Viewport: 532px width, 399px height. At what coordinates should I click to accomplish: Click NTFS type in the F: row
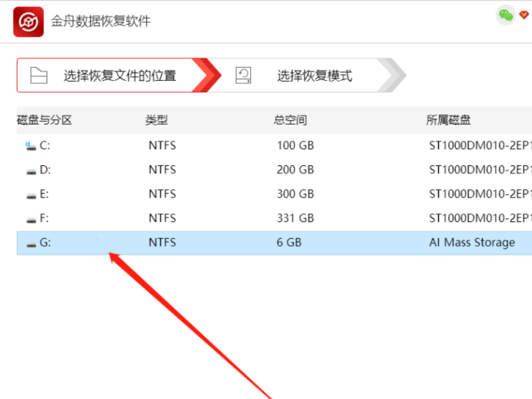(162, 218)
